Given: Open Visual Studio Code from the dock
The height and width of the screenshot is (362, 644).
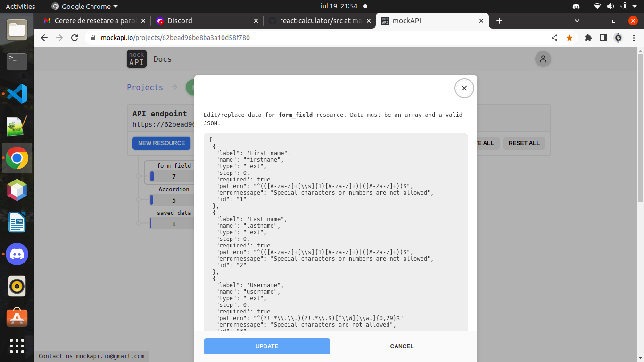Looking at the screenshot, I should coord(17,94).
